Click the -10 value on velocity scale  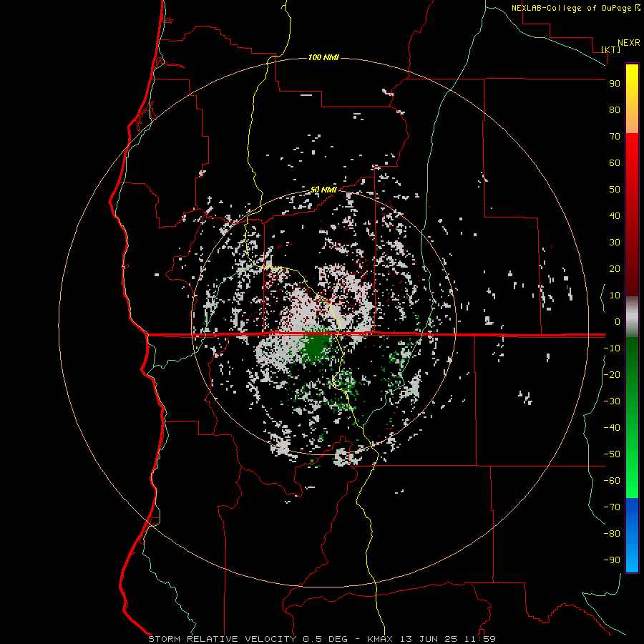click(x=612, y=348)
